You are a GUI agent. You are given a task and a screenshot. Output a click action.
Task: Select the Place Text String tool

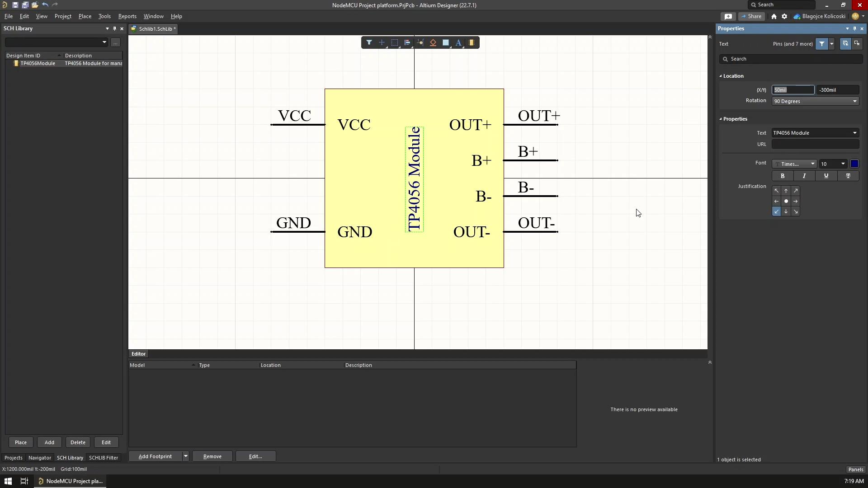point(458,42)
